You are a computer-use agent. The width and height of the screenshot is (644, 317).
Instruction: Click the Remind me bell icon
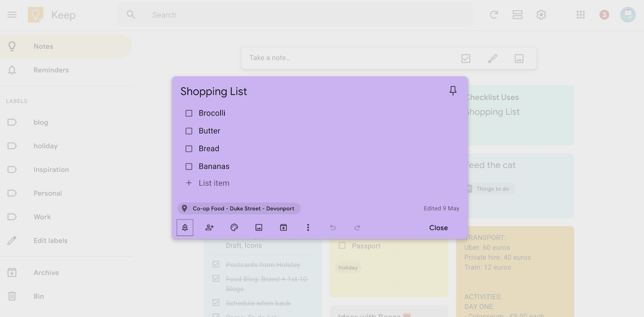[185, 227]
